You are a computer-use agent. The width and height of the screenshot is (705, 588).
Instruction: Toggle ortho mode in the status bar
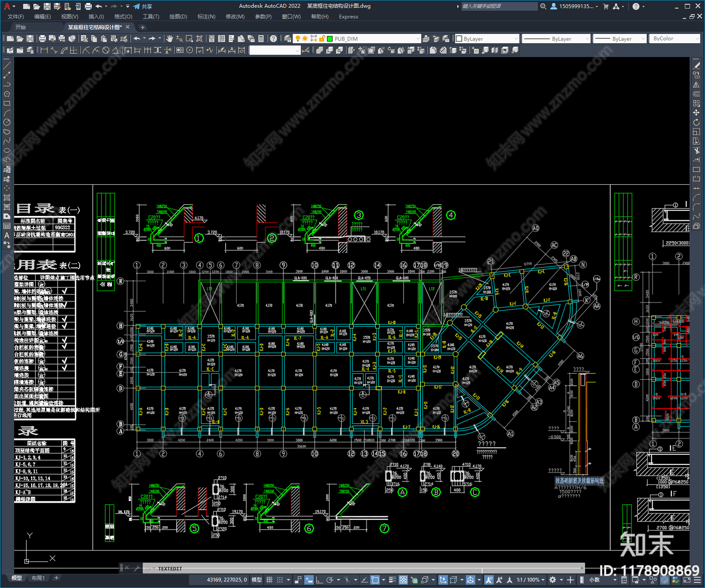click(x=319, y=580)
